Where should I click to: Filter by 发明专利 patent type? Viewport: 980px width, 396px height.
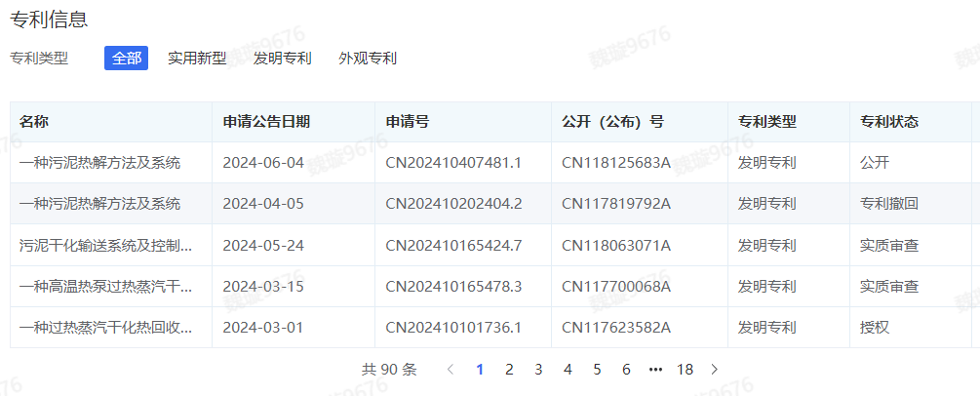282,59
